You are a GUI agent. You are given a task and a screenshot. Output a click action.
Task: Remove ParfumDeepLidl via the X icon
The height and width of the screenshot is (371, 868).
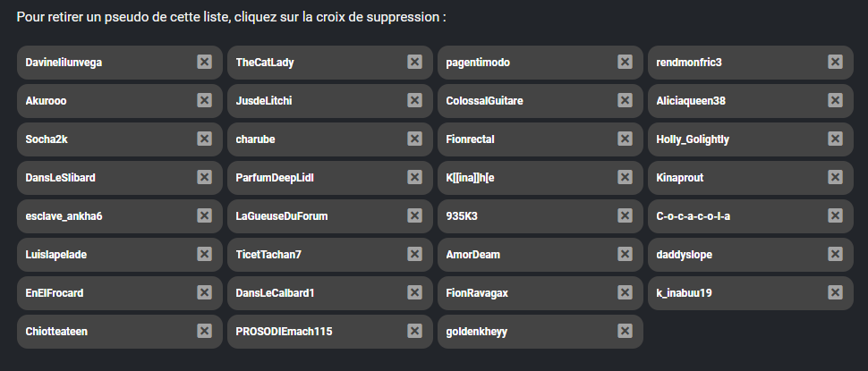pos(414,177)
